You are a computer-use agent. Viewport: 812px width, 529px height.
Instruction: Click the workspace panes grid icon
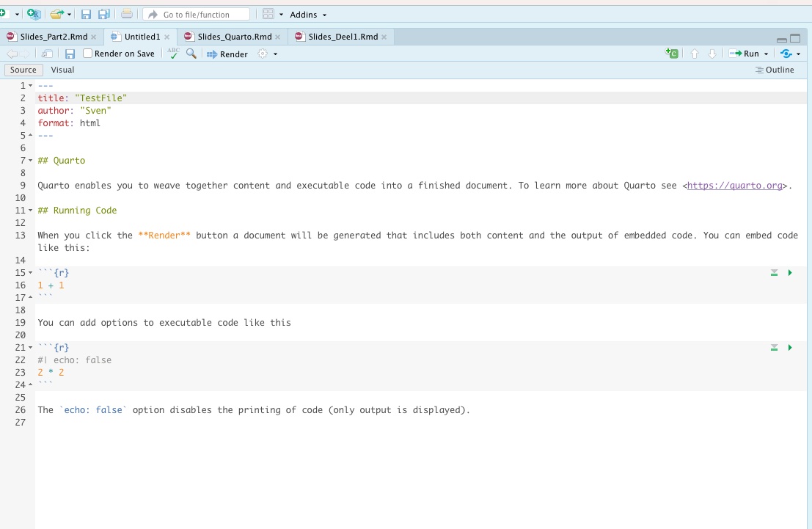pos(268,15)
